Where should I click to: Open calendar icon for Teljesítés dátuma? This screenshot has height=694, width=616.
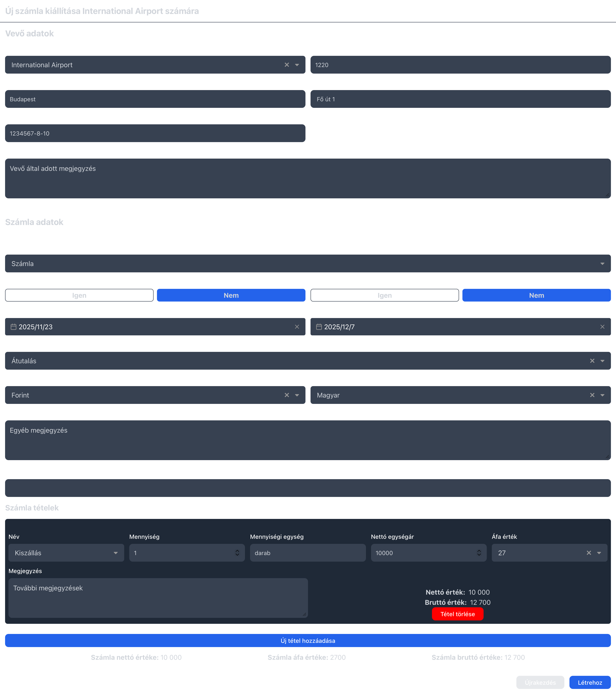pos(14,327)
